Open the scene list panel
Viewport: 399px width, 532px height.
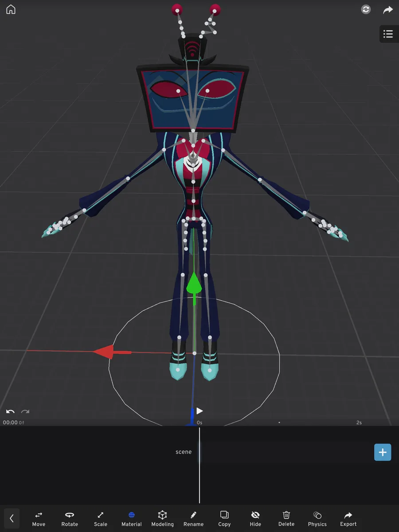(388, 34)
